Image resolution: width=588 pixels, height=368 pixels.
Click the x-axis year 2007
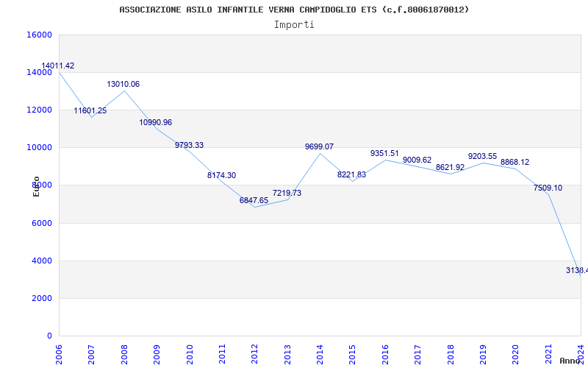tap(91, 355)
